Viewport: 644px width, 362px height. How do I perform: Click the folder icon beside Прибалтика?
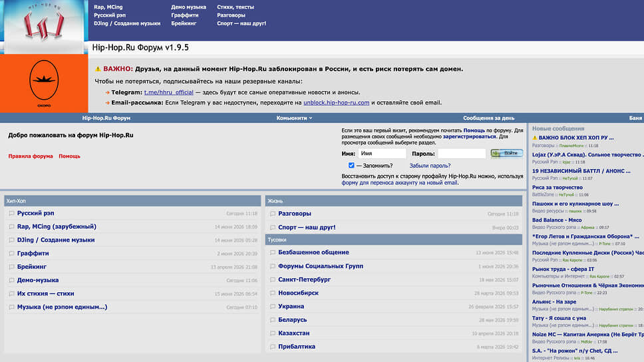pos(273,347)
